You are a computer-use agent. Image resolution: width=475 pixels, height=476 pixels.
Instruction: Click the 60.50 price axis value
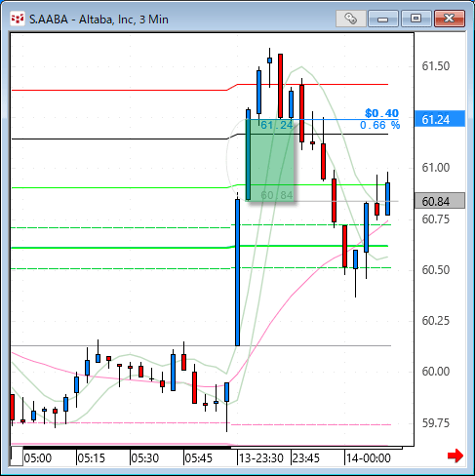coord(436,270)
